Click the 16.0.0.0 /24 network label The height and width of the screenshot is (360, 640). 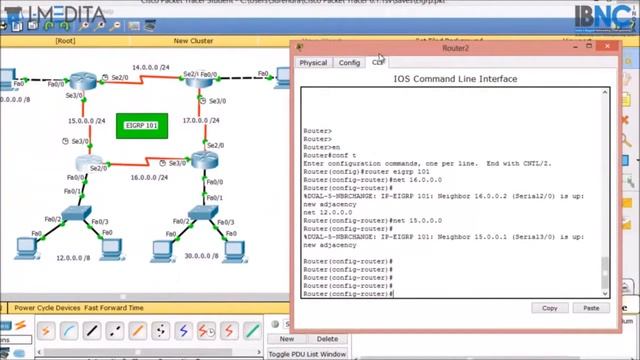tap(149, 178)
